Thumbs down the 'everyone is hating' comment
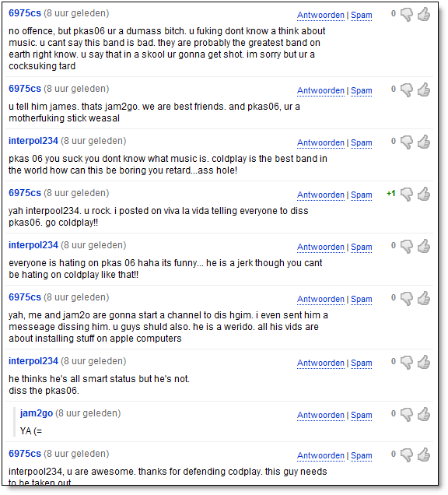The image size is (448, 495). [x=407, y=246]
